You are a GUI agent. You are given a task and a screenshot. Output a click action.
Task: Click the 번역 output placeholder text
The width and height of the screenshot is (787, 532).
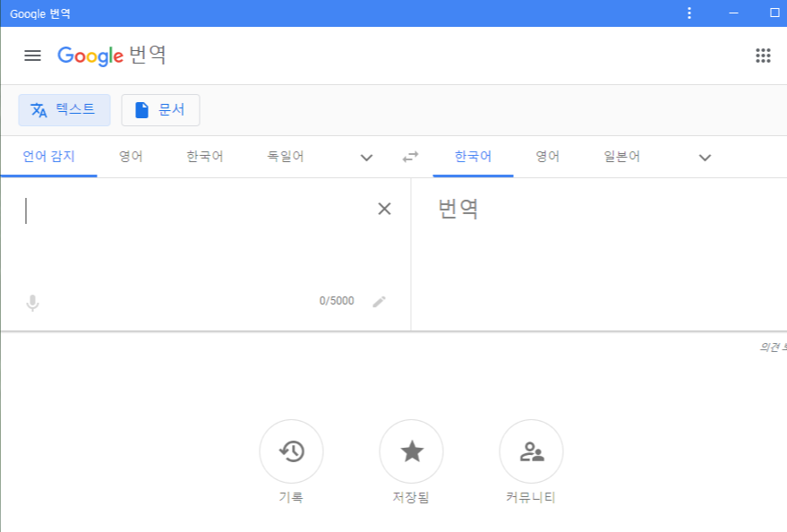[458, 209]
